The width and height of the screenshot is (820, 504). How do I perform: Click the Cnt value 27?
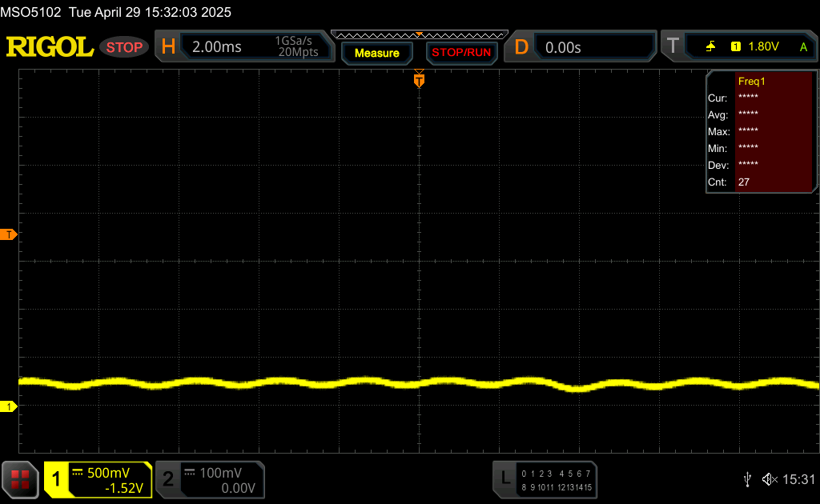point(744,182)
